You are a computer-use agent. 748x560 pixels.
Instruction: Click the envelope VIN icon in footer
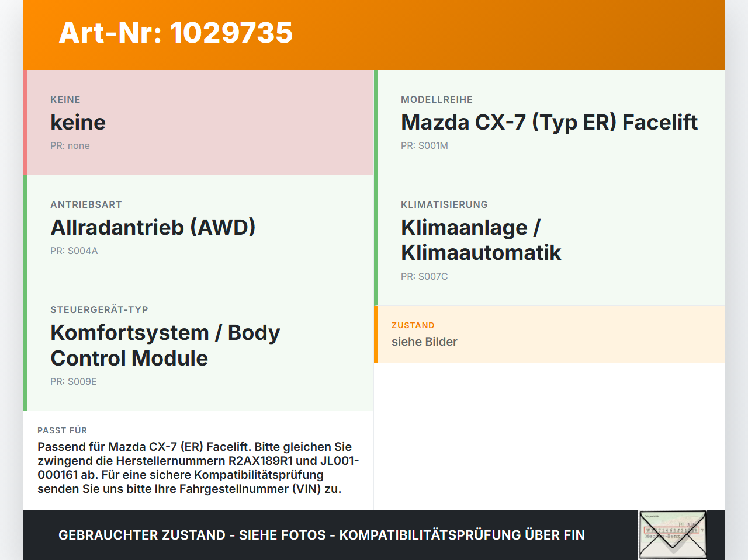[673, 535]
